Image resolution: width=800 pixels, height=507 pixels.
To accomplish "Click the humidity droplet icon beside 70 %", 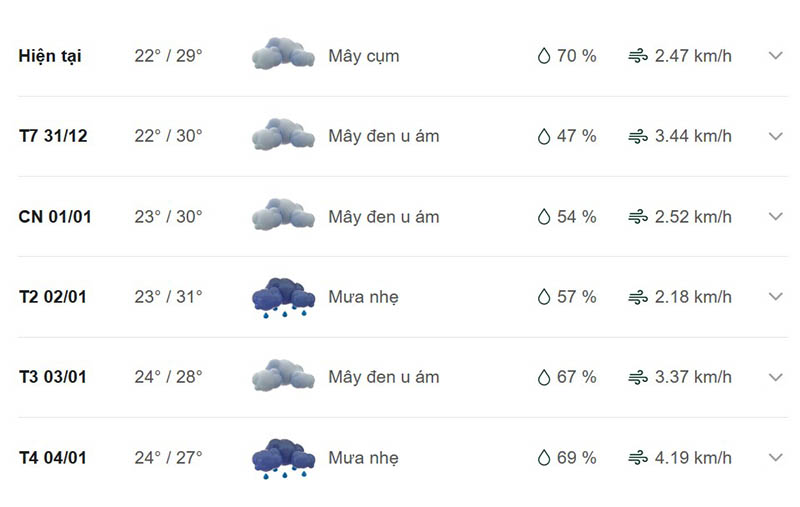I will click(x=544, y=56).
